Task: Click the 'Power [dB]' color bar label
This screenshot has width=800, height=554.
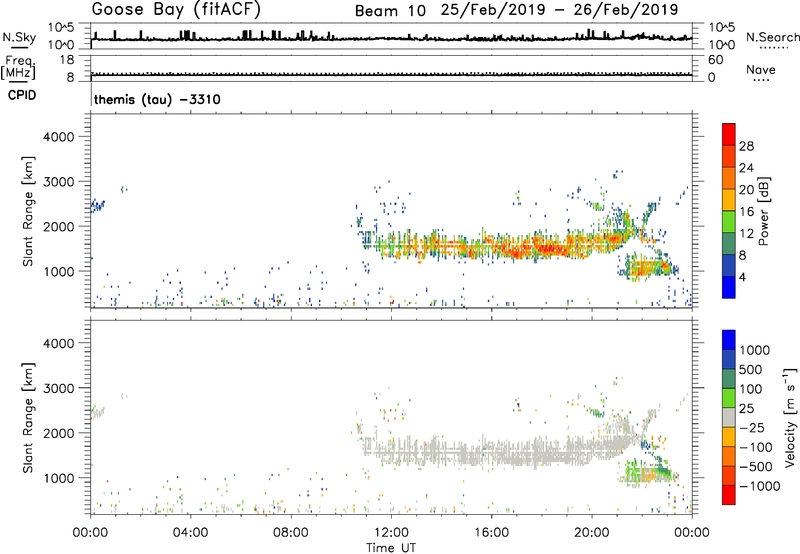Action: coord(763,211)
